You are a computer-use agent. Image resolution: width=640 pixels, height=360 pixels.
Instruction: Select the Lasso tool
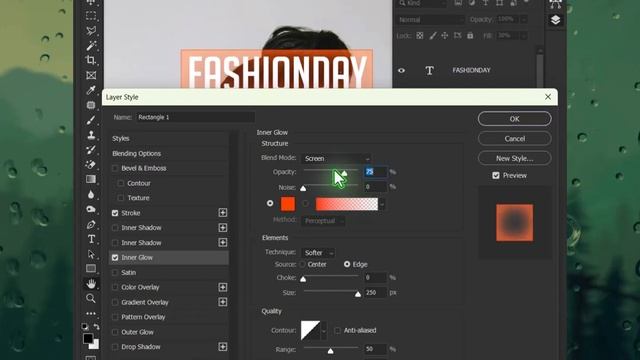(x=91, y=31)
